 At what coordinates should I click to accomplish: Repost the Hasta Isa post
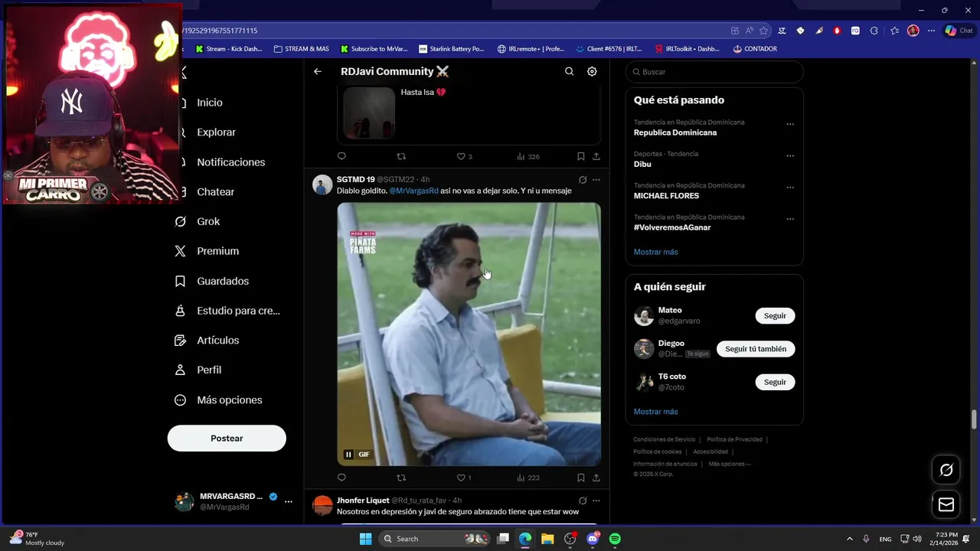click(401, 156)
